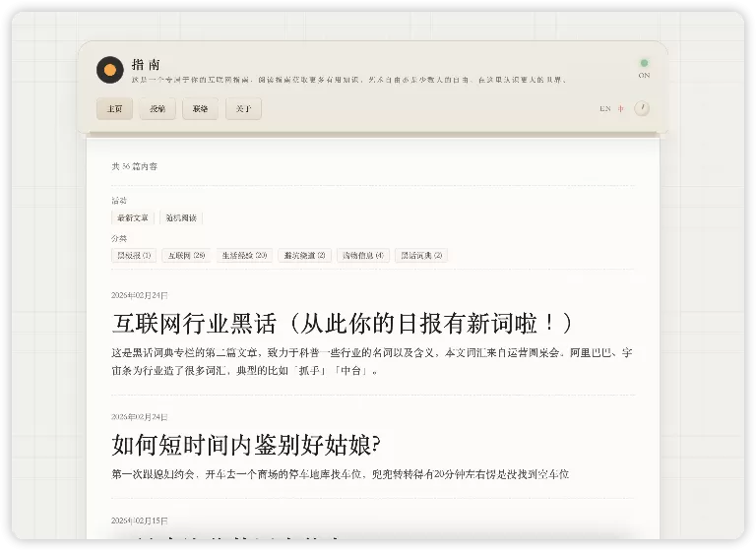Click the round dial knob in header

(642, 108)
